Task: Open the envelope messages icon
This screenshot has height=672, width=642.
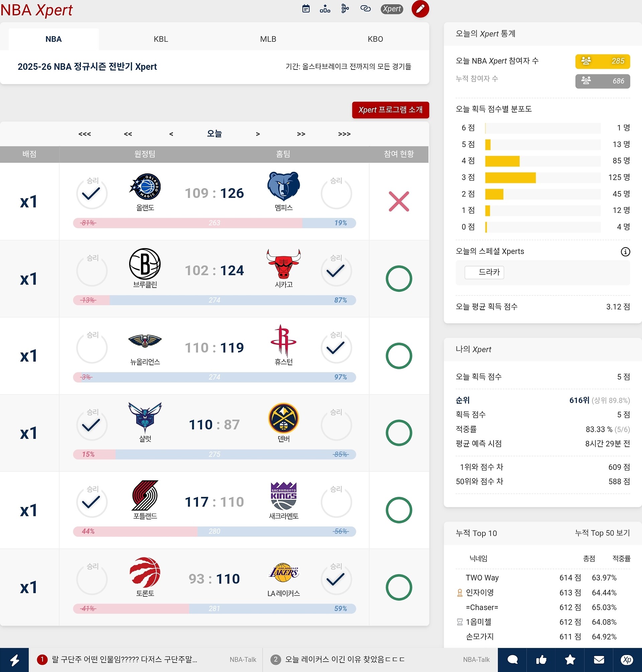Action: 599,660
